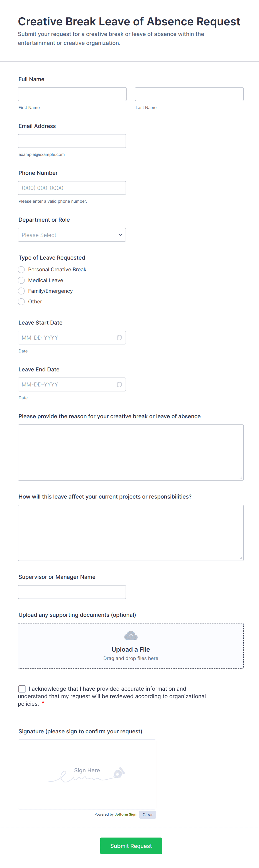The image size is (259, 868).
Task: Click the Supervisor or Manager Name field
Action: (72, 592)
